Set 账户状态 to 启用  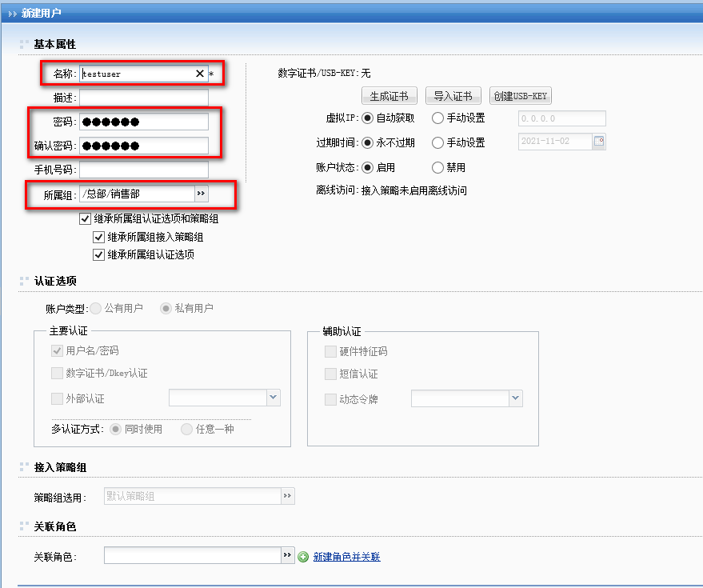tap(368, 167)
